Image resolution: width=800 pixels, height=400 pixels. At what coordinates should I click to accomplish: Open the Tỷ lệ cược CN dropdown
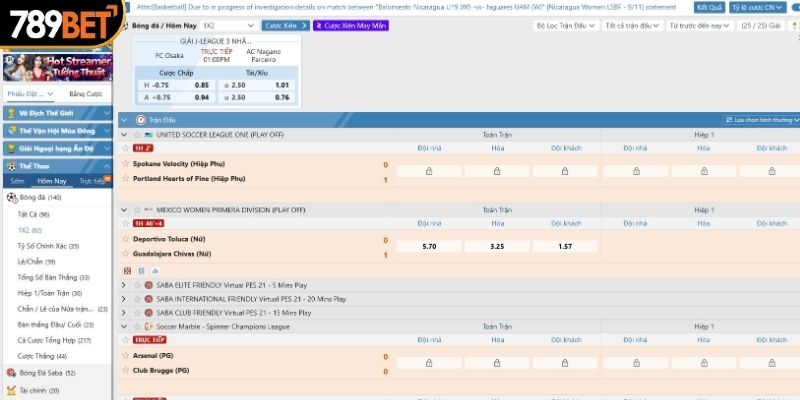(x=757, y=7)
